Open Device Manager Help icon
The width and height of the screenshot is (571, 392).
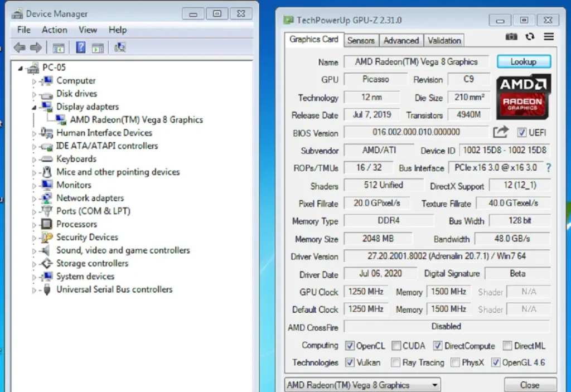click(x=81, y=47)
